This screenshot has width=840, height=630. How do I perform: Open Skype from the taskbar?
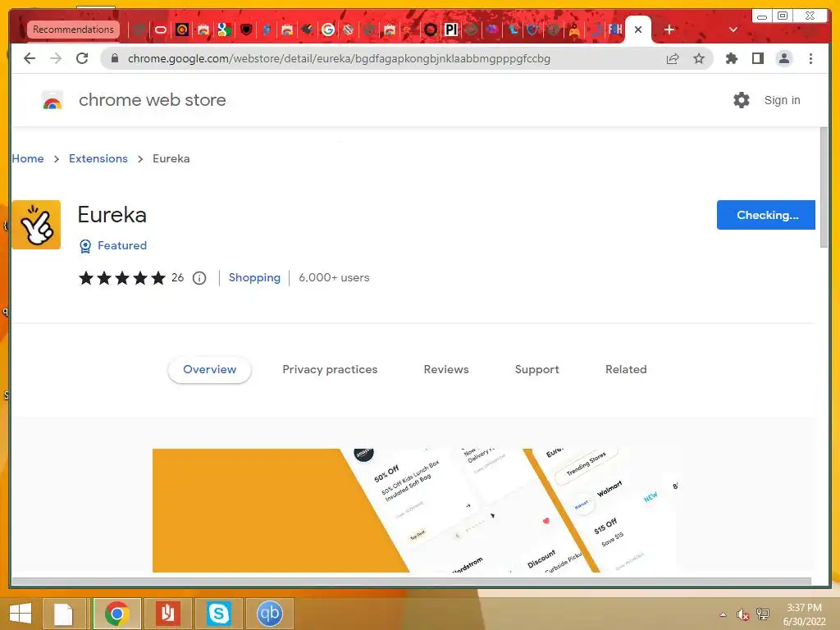tap(218, 614)
